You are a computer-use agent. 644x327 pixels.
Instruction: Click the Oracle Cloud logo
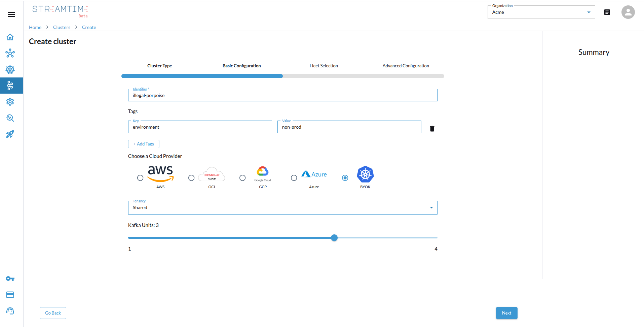coord(212,174)
